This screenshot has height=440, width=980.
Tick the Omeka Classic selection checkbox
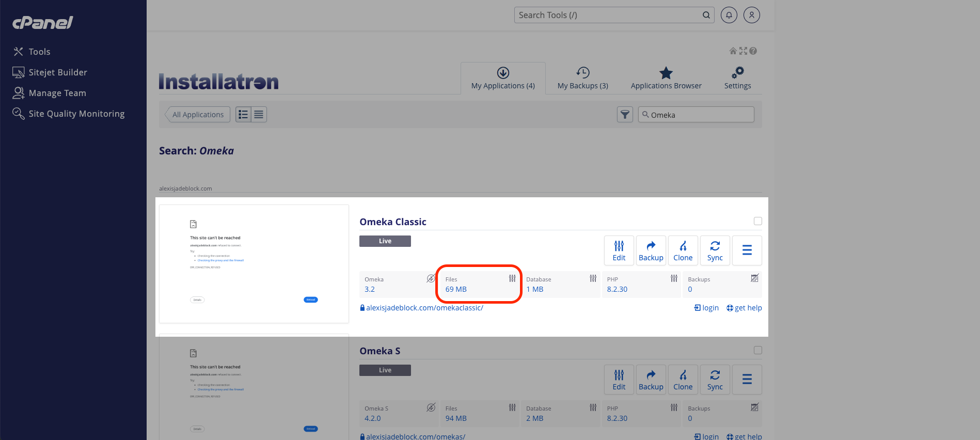tap(758, 221)
